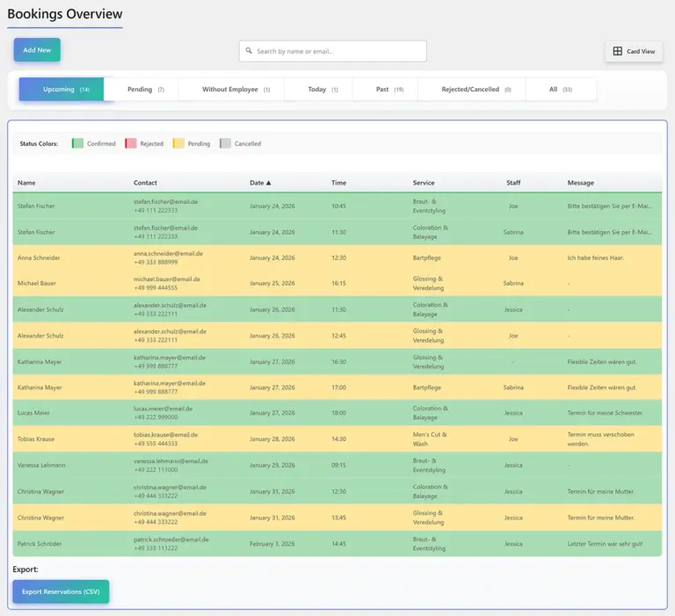Select Michael Bauer name cell
The image size is (675, 616).
pyautogui.click(x=37, y=283)
